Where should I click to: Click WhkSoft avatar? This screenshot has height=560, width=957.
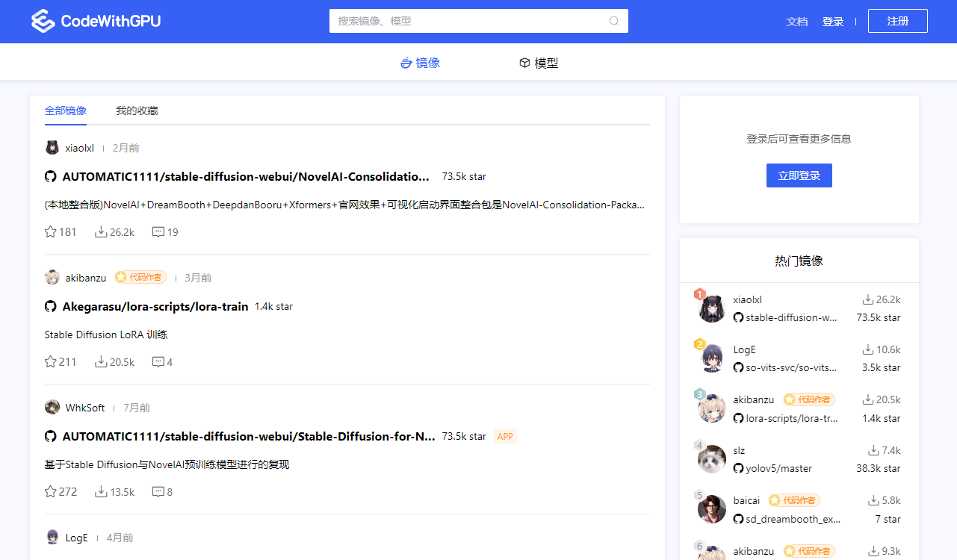(52, 407)
